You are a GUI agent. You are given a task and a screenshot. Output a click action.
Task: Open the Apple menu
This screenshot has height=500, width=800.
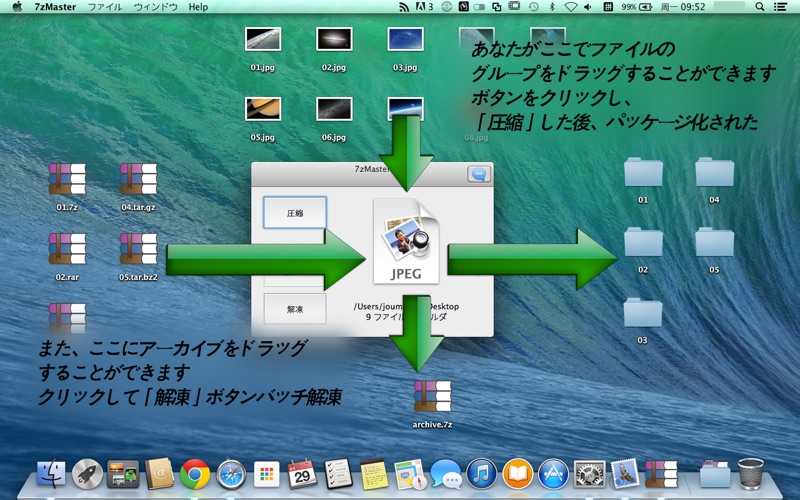(17, 7)
